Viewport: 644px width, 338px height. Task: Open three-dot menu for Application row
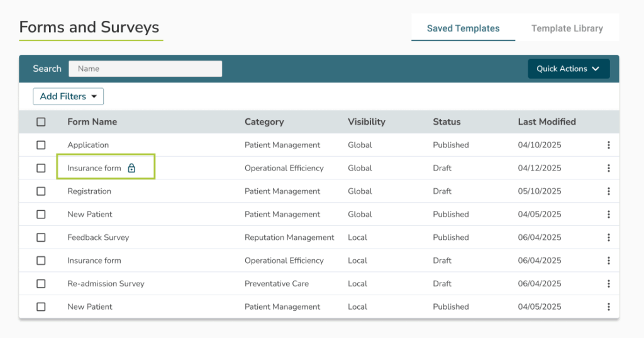pos(608,145)
